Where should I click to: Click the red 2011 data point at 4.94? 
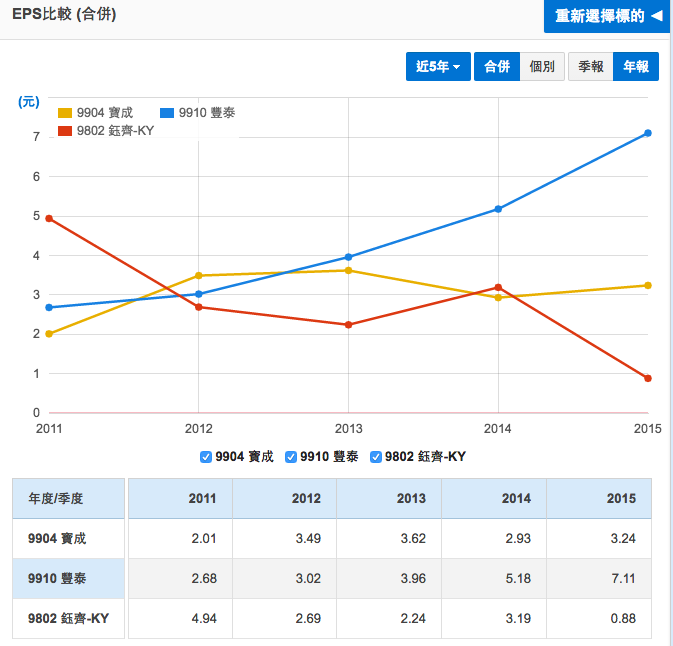(x=49, y=219)
